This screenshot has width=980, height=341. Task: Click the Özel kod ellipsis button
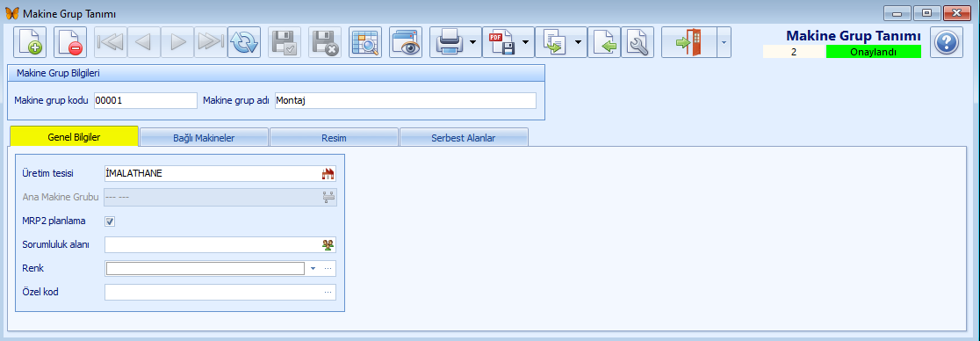[x=328, y=292]
